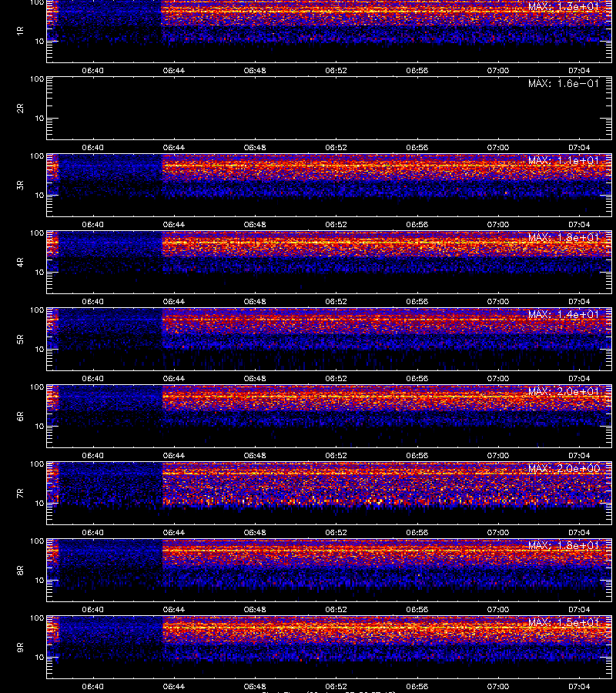Screen dimensions: 616x693
Task: Click the 10 y-axis tick label of panel 9R
Action: 39,658
